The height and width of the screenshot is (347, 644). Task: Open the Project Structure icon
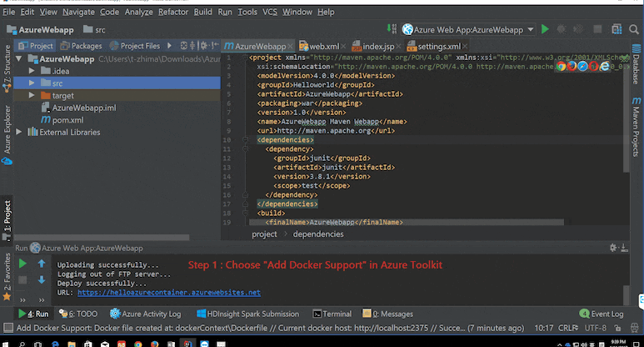(x=617, y=29)
